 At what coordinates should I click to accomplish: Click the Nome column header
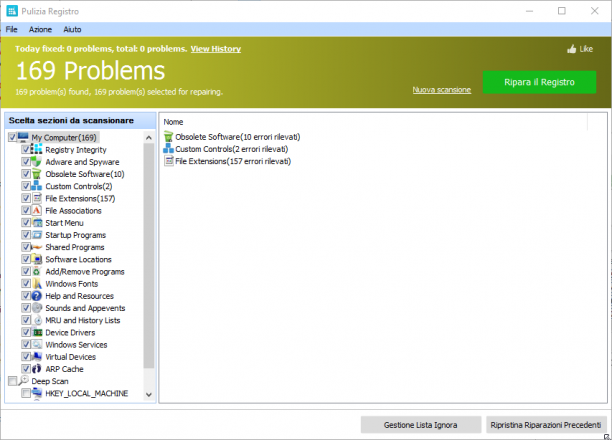coord(173,122)
